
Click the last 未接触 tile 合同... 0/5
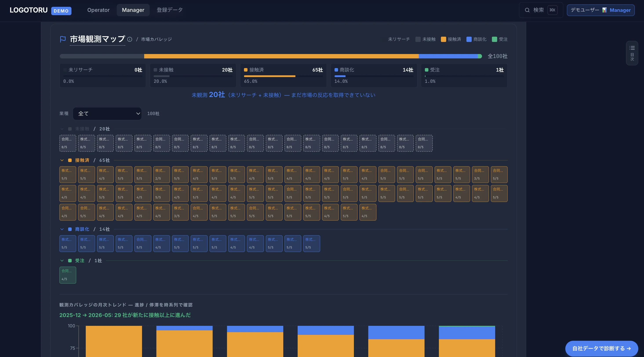(424, 143)
